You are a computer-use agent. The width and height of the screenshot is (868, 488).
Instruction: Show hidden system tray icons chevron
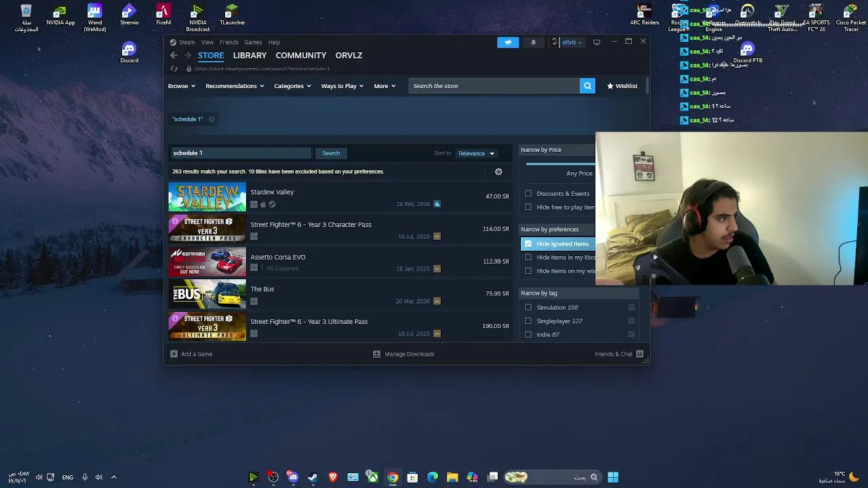pyautogui.click(x=114, y=477)
